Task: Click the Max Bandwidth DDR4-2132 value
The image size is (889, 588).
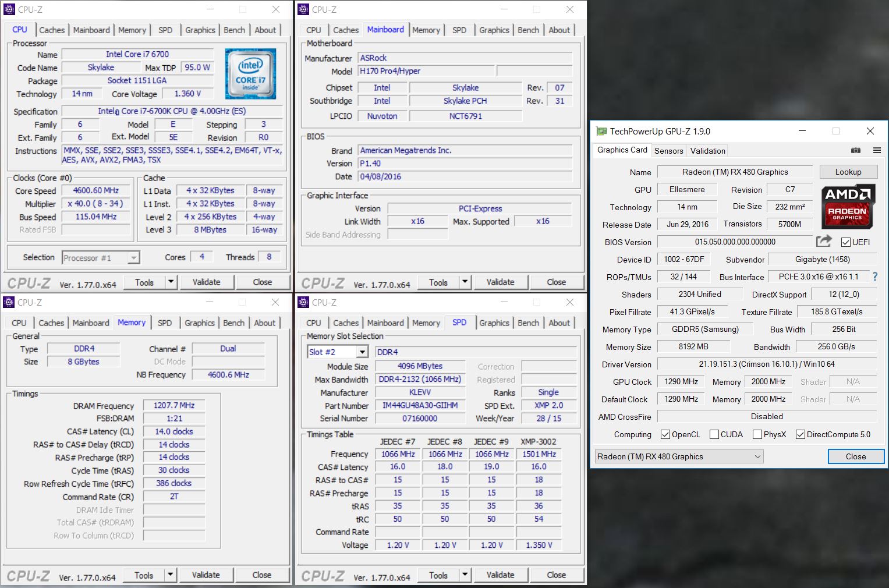Action: pos(420,379)
